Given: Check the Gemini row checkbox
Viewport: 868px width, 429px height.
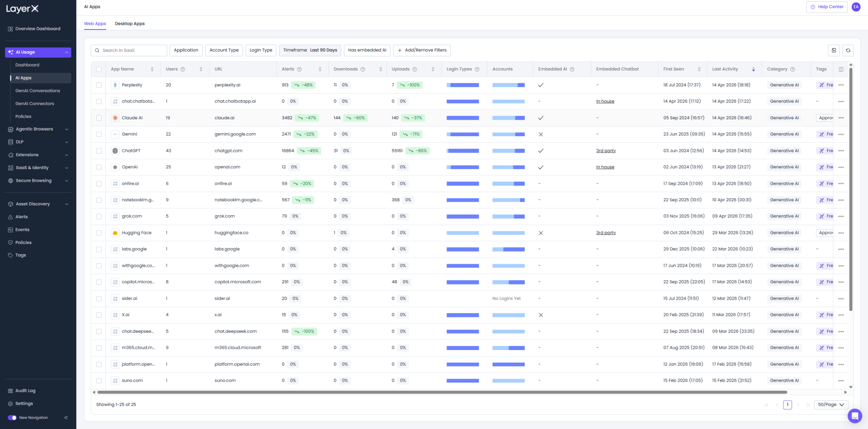Looking at the screenshot, I should point(99,134).
